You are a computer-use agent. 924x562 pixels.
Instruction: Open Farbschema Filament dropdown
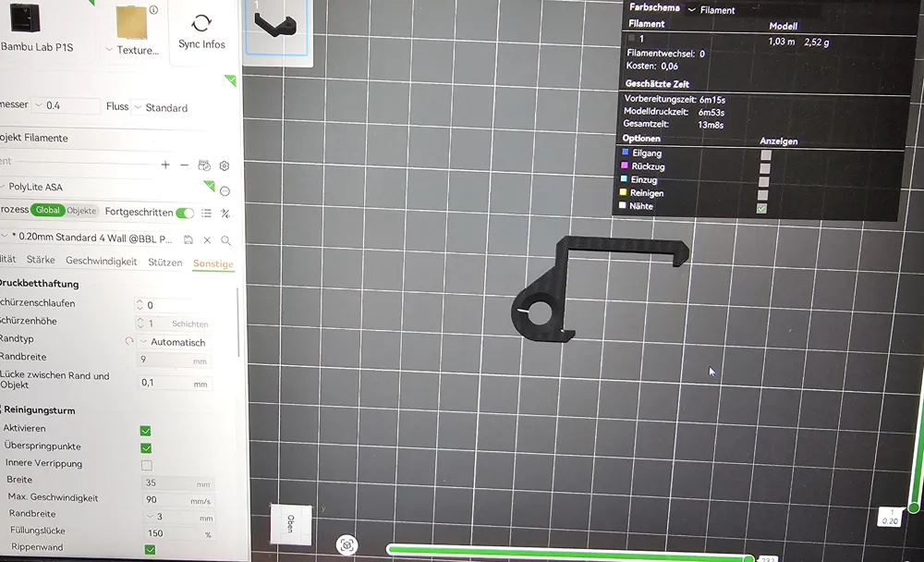[x=711, y=9]
